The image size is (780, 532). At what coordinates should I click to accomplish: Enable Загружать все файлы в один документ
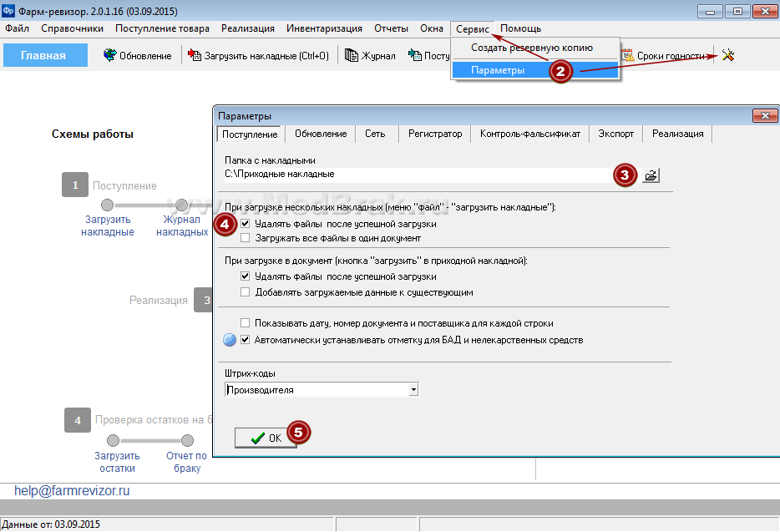[x=246, y=238]
